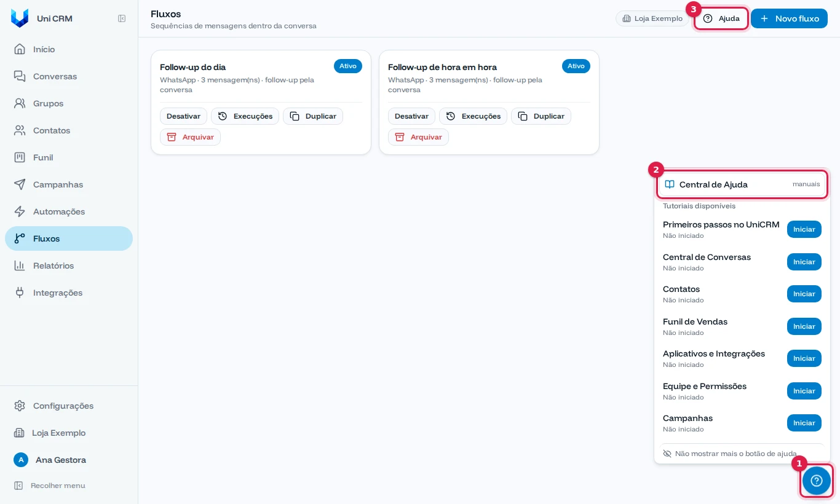This screenshot has width=840, height=504.
Task: Click the Ajuda button in the header
Action: pyautogui.click(x=721, y=18)
